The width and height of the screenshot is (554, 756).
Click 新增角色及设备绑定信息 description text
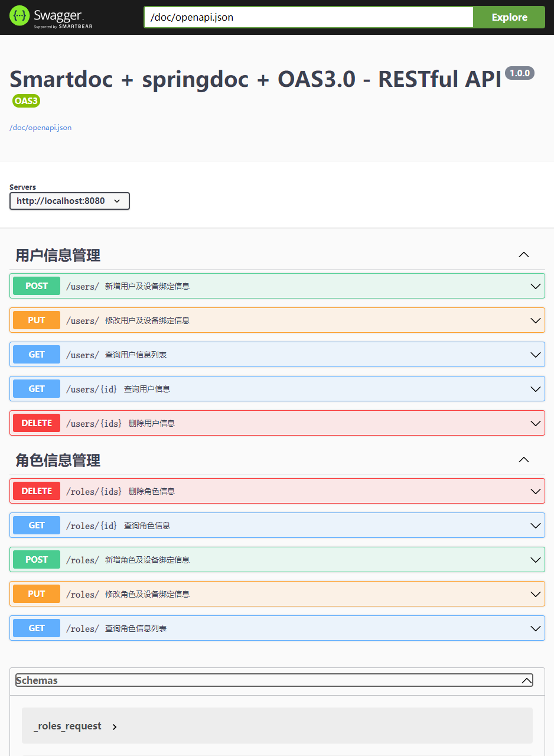click(147, 560)
